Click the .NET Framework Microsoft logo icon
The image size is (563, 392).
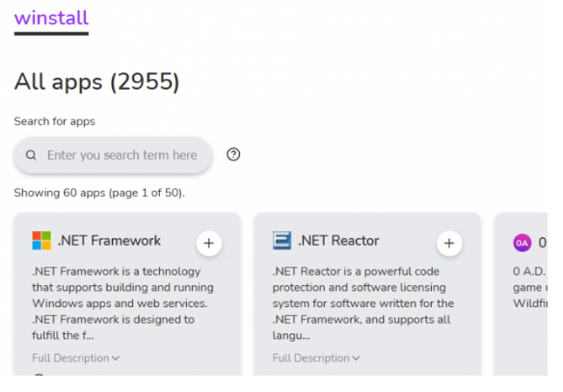click(41, 240)
